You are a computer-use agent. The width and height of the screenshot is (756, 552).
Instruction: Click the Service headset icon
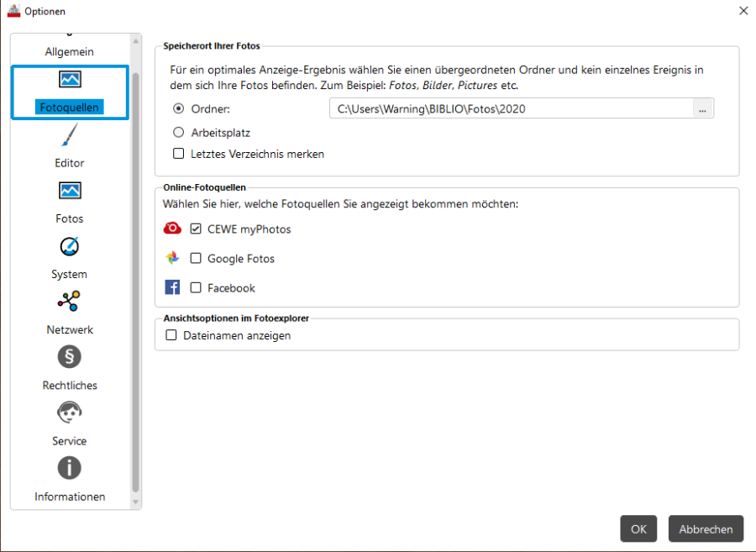click(x=70, y=413)
